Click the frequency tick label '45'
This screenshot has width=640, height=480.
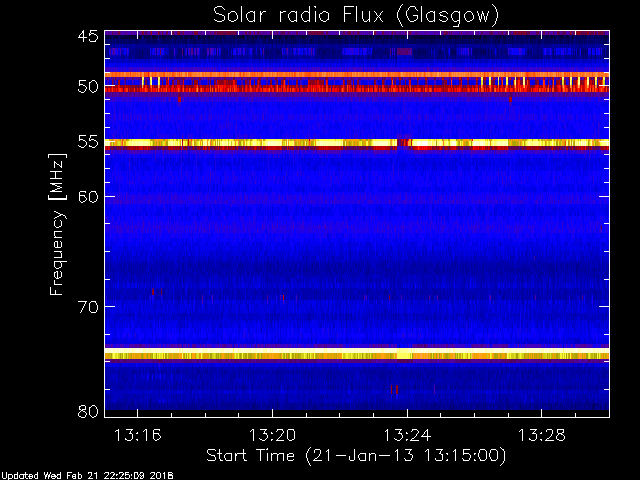[88, 36]
